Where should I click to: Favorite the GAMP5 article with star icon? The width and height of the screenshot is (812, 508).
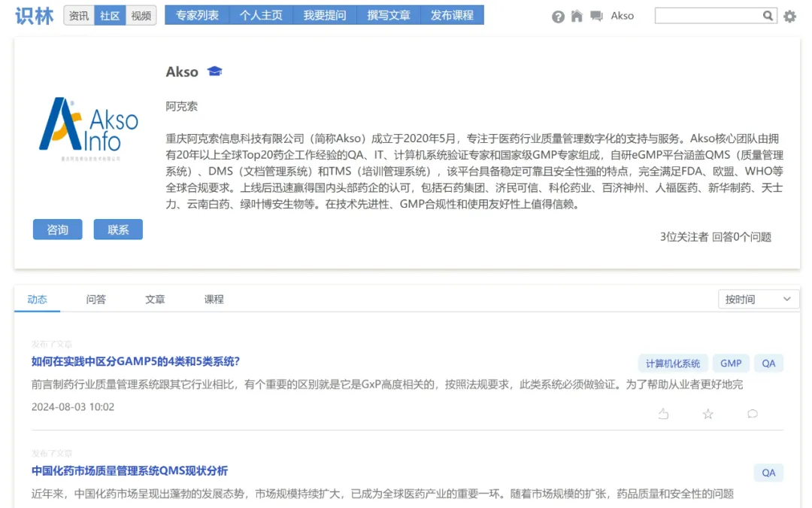(x=707, y=414)
